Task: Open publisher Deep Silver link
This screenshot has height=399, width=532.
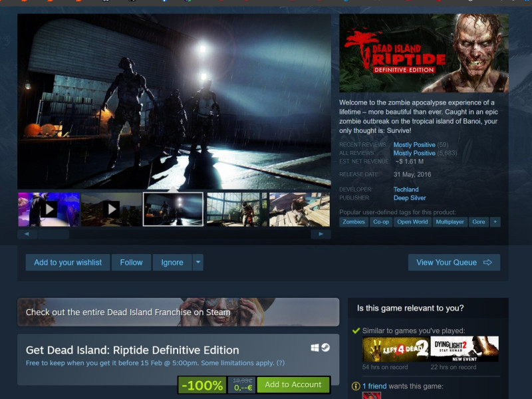Action: (410, 198)
